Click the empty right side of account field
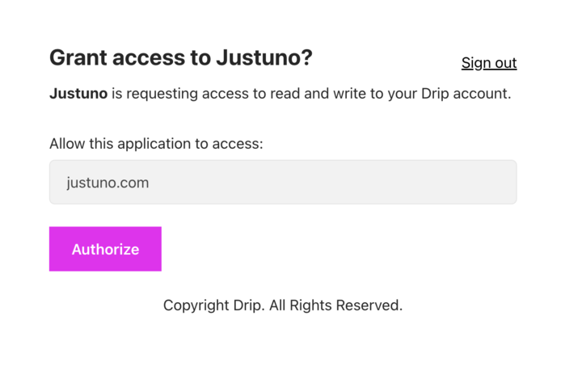 point(420,183)
